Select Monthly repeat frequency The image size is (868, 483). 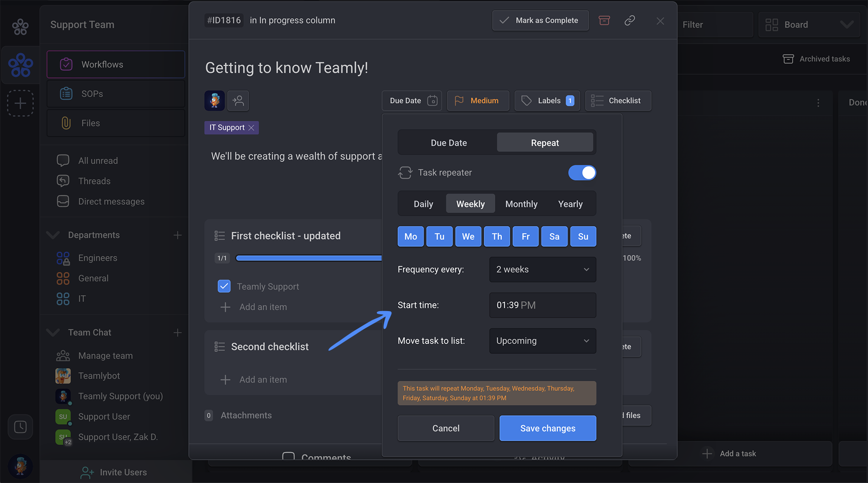tap(521, 204)
